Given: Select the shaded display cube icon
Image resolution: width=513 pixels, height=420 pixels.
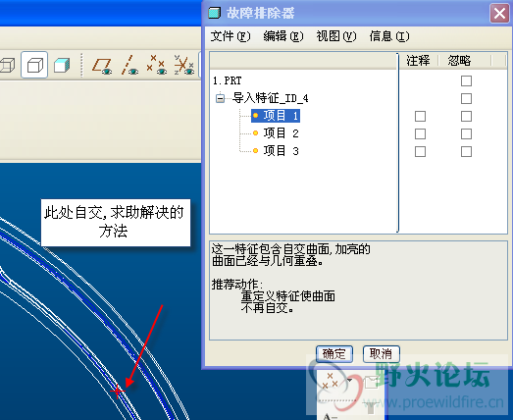Looking at the screenshot, I should pos(62,65).
